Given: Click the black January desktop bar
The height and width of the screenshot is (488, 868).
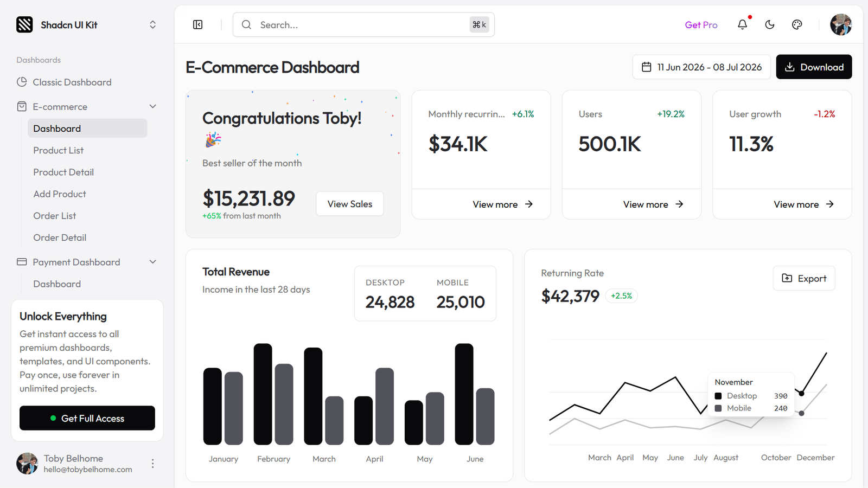Looking at the screenshot, I should pos(213,406).
